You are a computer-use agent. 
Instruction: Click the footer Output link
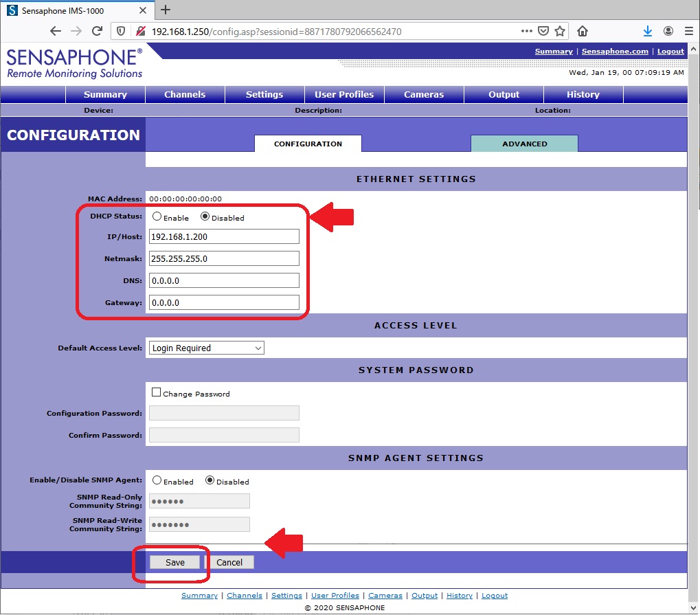click(x=425, y=595)
